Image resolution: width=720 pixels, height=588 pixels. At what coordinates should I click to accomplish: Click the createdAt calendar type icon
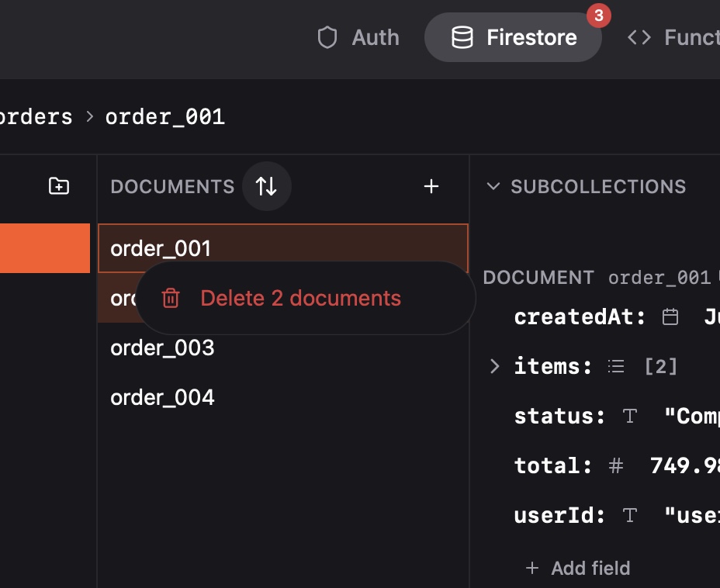(x=670, y=317)
